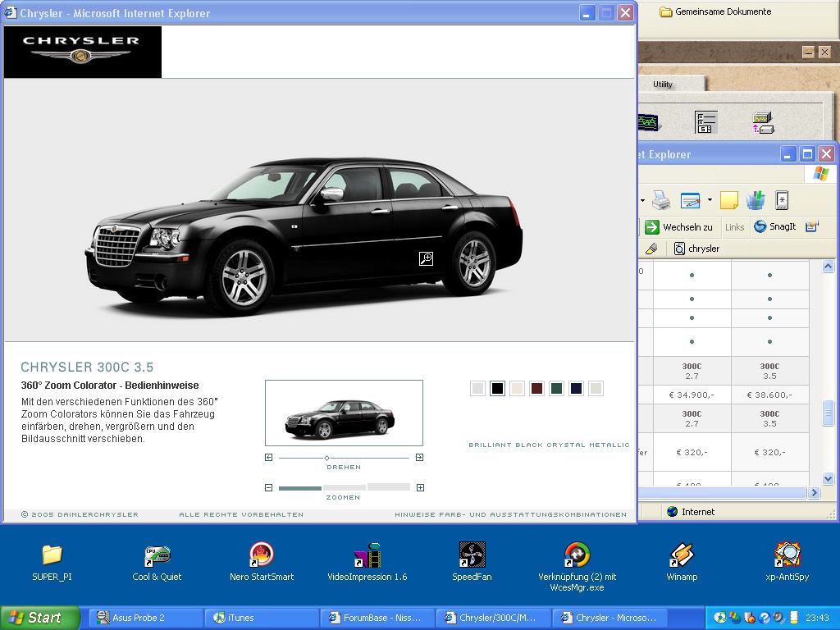Click the oscilloscope device icon in Asus Probe
Screen dimensions: 840x630
tap(763, 122)
